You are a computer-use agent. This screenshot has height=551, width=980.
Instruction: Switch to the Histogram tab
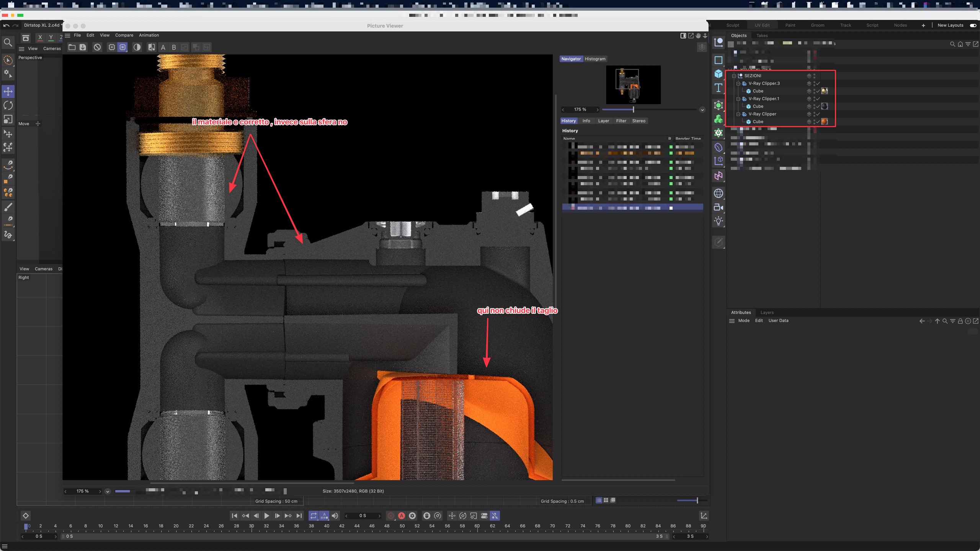(595, 59)
